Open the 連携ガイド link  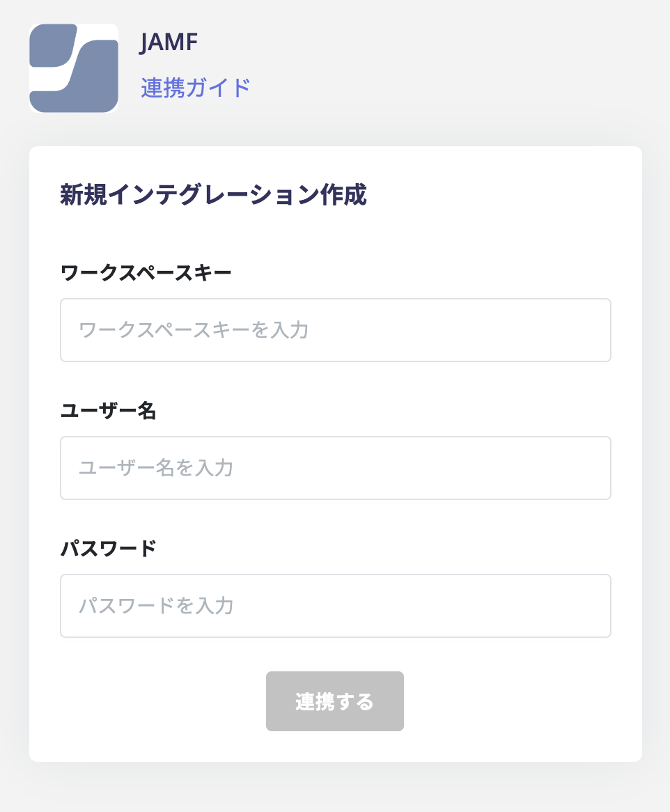pos(195,88)
